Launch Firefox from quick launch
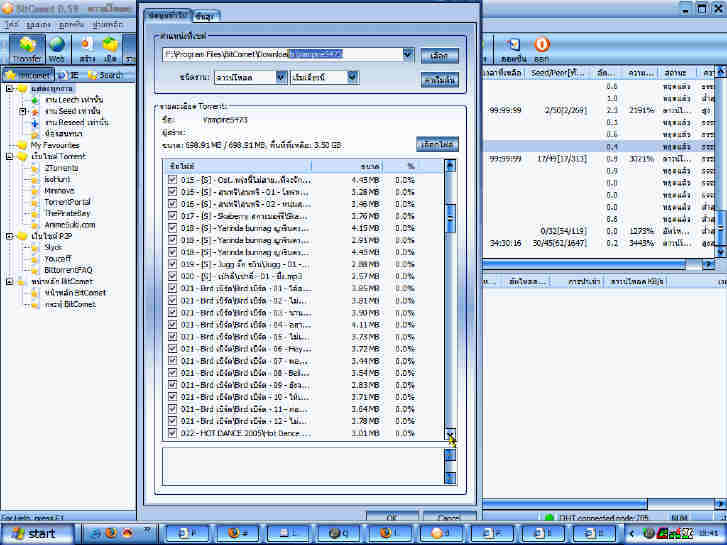 click(x=111, y=533)
